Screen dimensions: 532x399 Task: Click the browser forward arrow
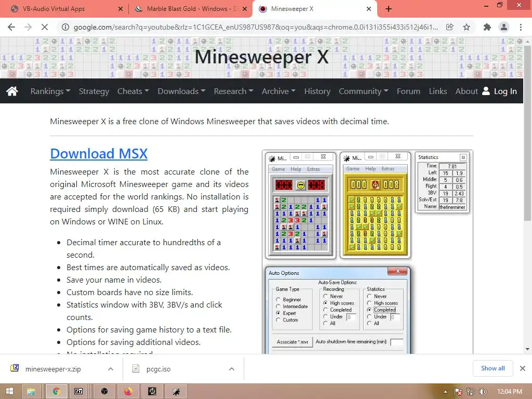[28, 27]
